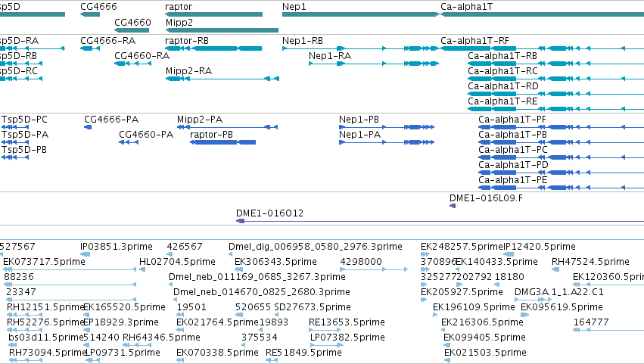Viewport: 644px width, 364px height.
Task: Select protein Mipp2-PA
Action: 200,120
